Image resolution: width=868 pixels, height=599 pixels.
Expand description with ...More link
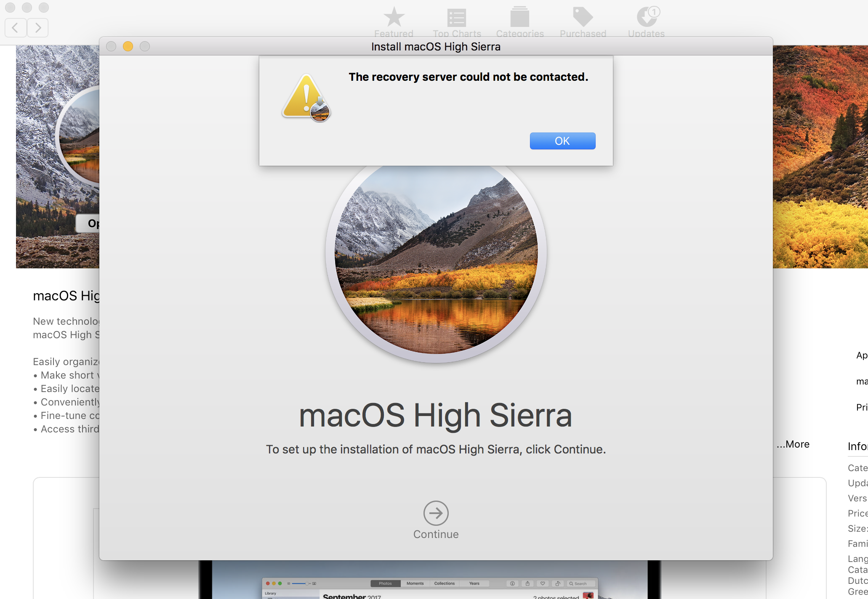point(793,444)
